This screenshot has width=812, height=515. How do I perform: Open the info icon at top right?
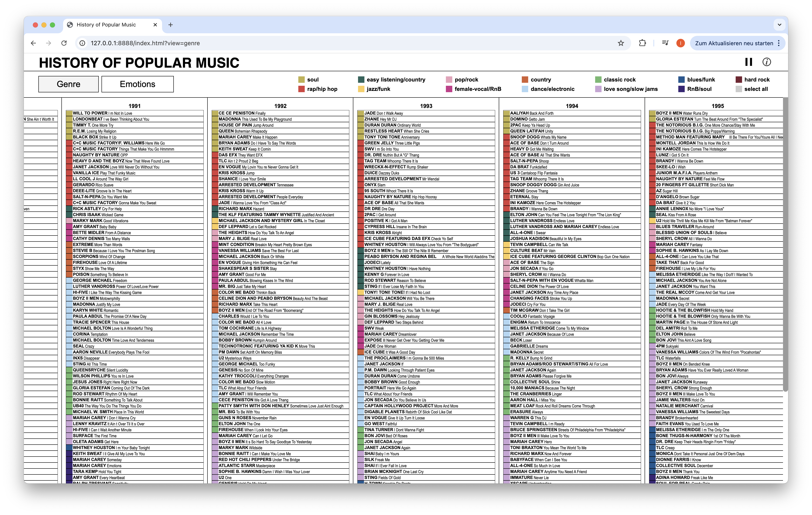(767, 62)
